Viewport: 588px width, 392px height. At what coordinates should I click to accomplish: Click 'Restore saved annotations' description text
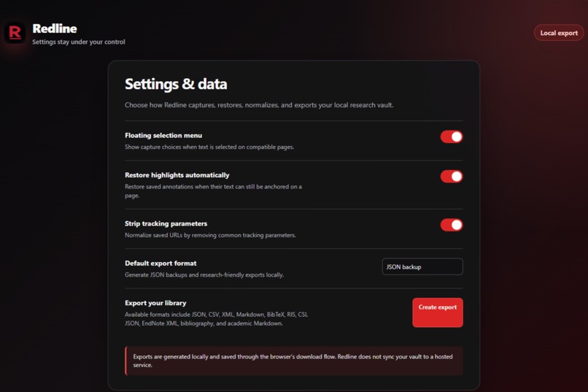coord(213,191)
